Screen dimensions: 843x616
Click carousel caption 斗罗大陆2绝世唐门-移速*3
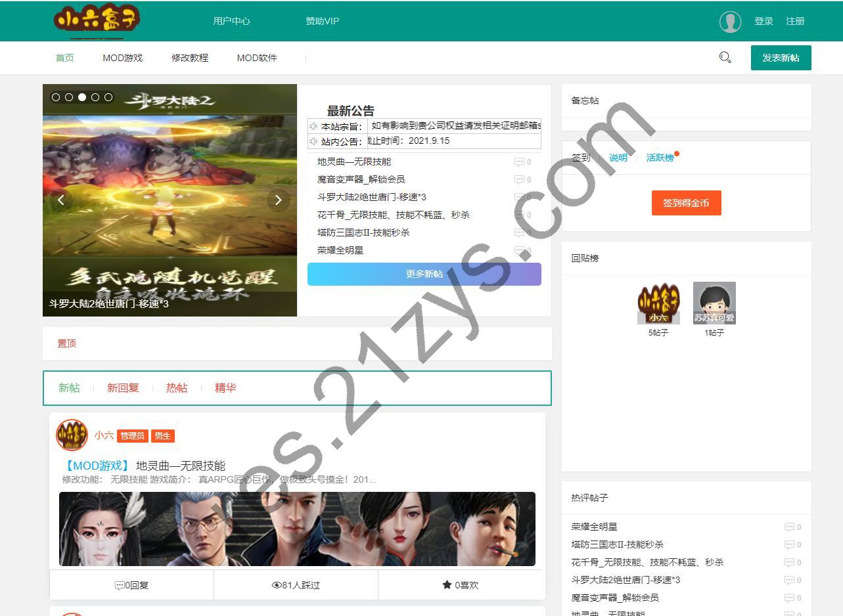pyautogui.click(x=109, y=304)
